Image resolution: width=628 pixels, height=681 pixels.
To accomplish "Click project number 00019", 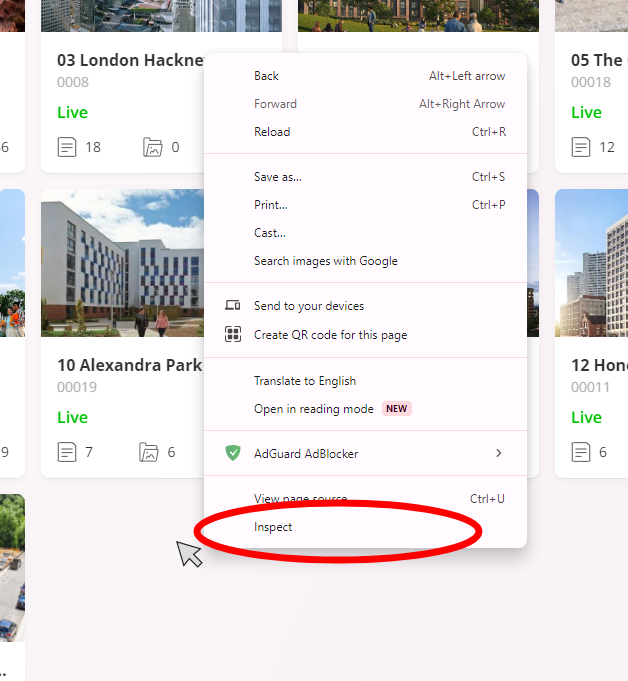I will (x=77, y=387).
